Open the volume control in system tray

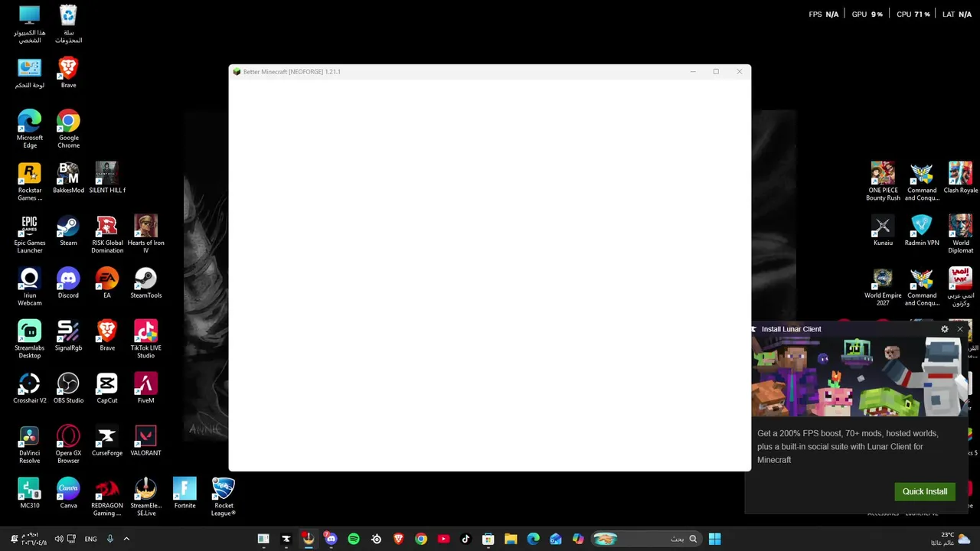58,539
